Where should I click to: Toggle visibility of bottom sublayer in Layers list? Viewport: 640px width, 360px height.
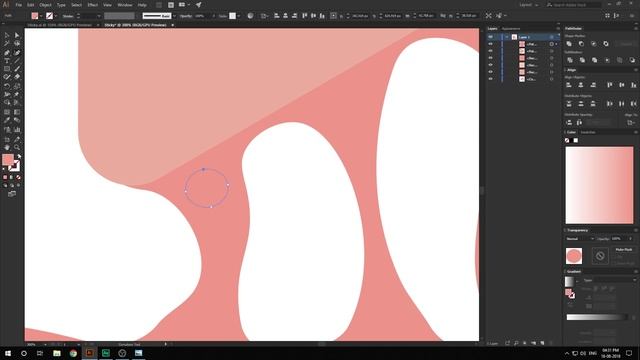(490, 79)
